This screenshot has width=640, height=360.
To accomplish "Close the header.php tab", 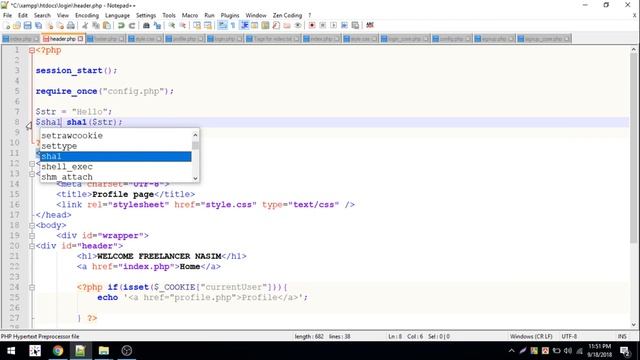I will (x=80, y=39).
